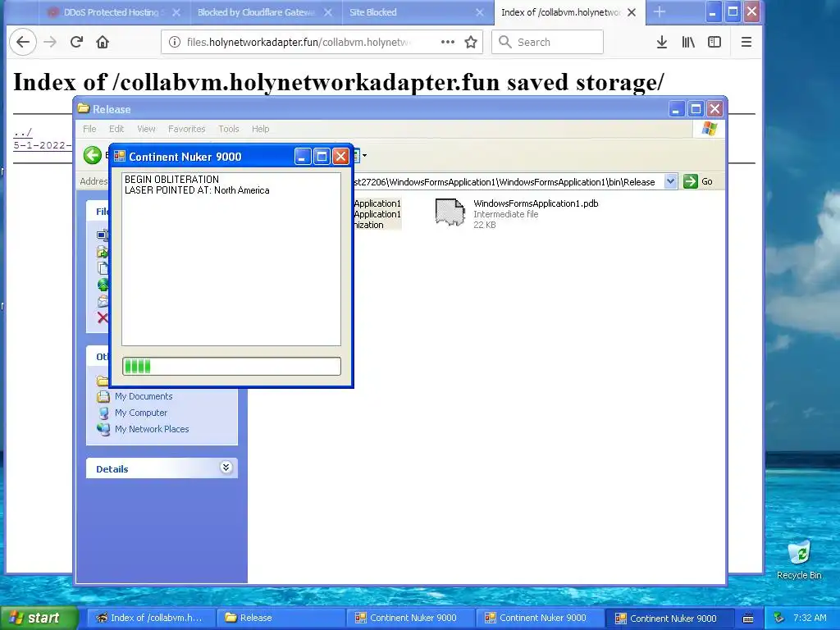The image size is (840, 630).
Task: Close the Release Explorer window
Action: [x=714, y=109]
